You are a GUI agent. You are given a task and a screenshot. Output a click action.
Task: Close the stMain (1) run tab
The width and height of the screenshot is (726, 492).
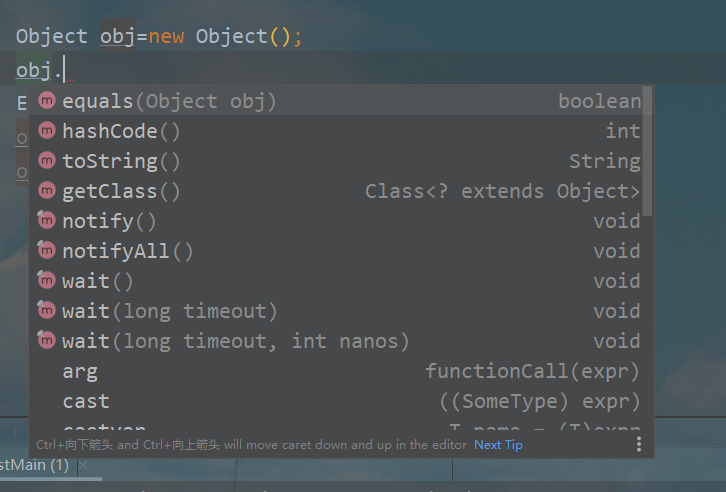click(83, 465)
